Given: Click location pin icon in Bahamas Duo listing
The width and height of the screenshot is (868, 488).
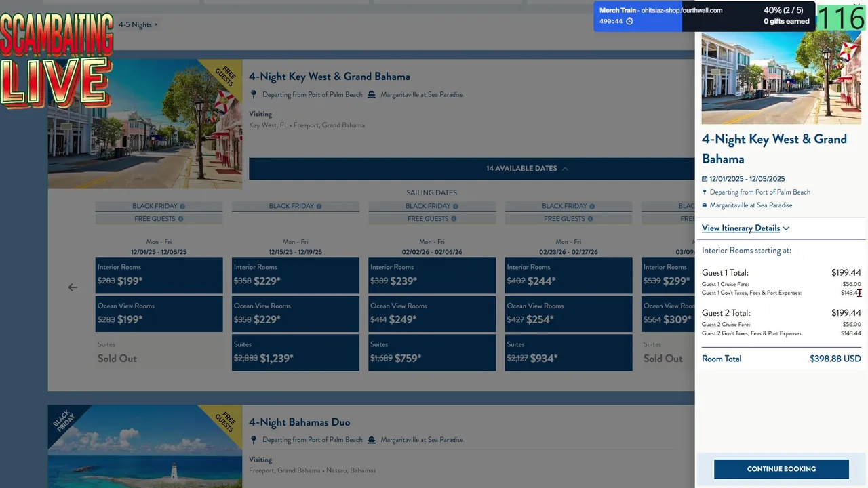Looking at the screenshot, I should 254,440.
